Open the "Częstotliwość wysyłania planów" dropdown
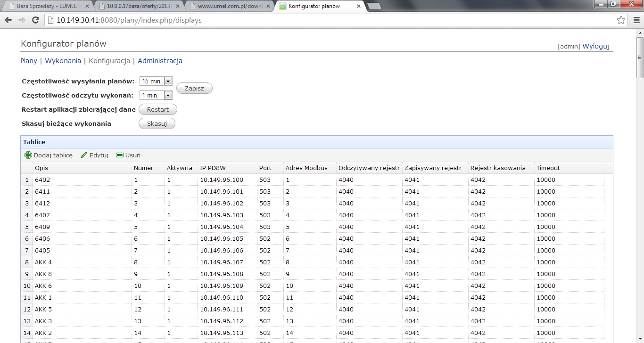 [167, 81]
